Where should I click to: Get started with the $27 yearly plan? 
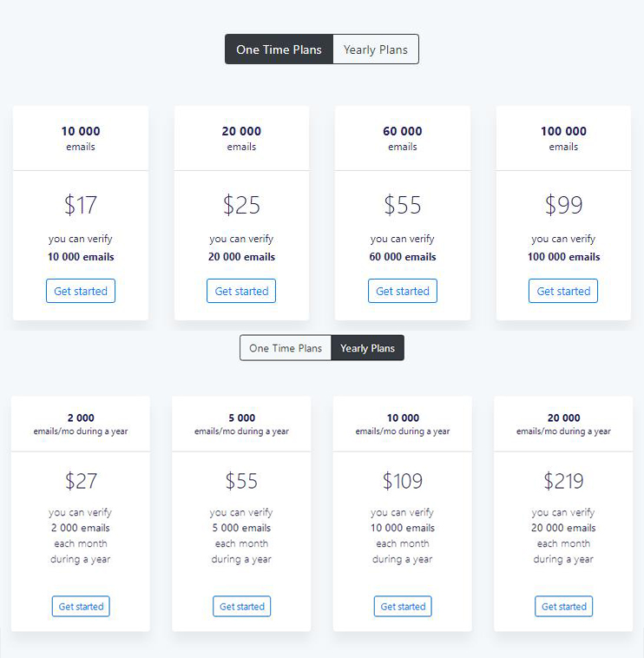coord(81,606)
